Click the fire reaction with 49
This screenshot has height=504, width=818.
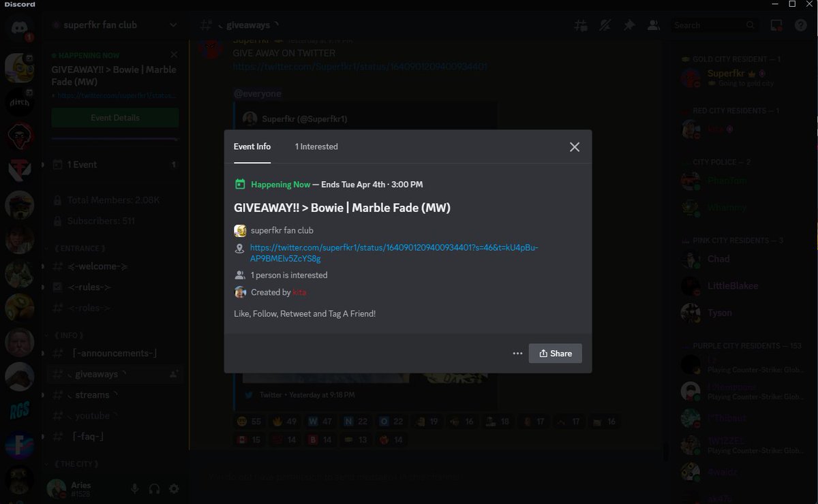coord(284,422)
